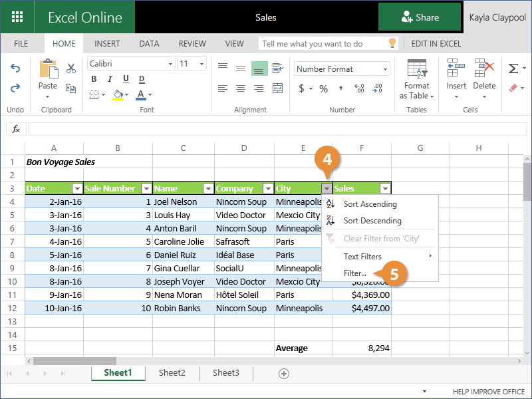
Task: Click the AutoSum sigma icon
Action: (513, 68)
